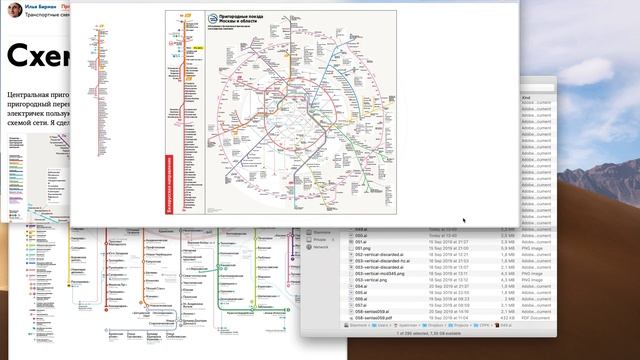Click the PDF icon beside 058-series059.pdf

tap(351, 318)
